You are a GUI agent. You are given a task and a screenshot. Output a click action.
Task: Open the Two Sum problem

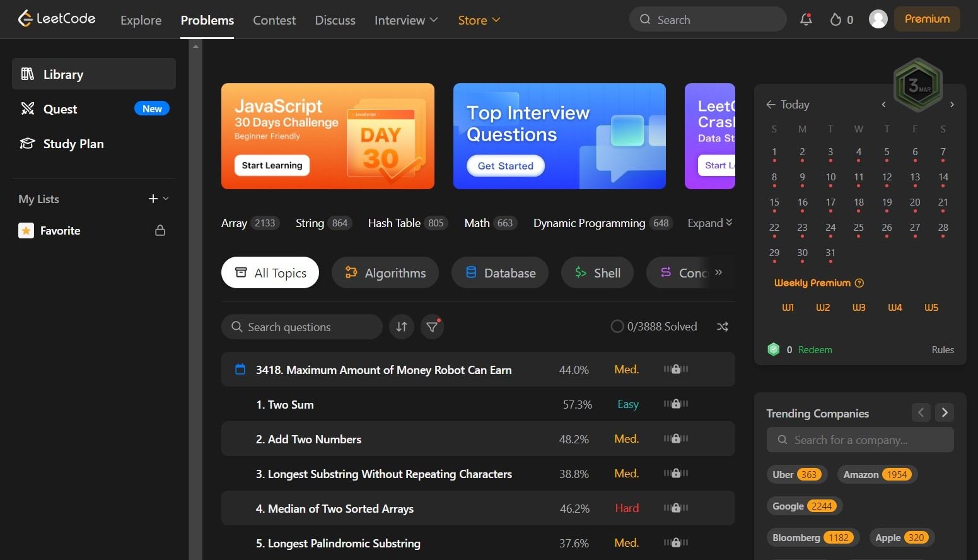tap(285, 404)
